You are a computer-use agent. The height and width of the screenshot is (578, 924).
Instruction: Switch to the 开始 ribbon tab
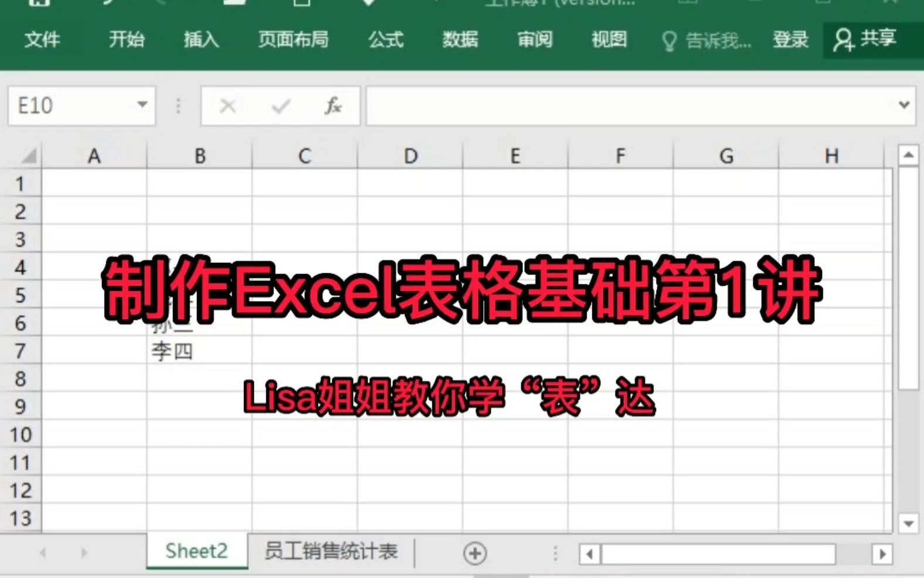pos(127,39)
